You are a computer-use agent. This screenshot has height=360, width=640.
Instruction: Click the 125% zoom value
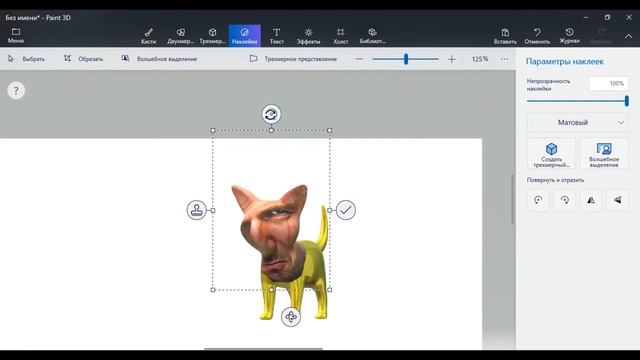point(480,59)
